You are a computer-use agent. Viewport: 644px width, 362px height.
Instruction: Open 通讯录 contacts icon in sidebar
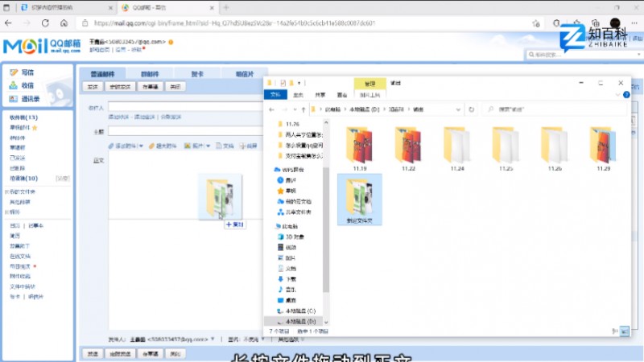coord(14,99)
